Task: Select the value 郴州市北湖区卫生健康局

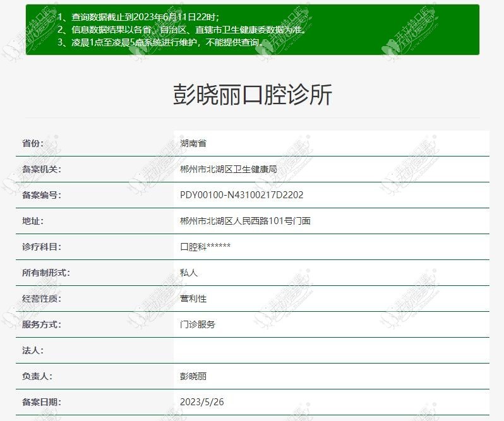Action: (x=229, y=169)
